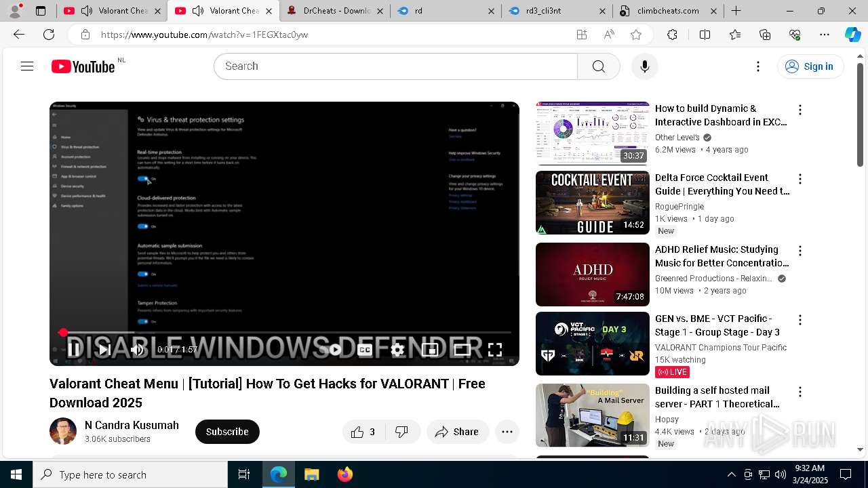This screenshot has height=488, width=868.
Task: Launch Firefox from the taskbar
Action: pos(344,474)
